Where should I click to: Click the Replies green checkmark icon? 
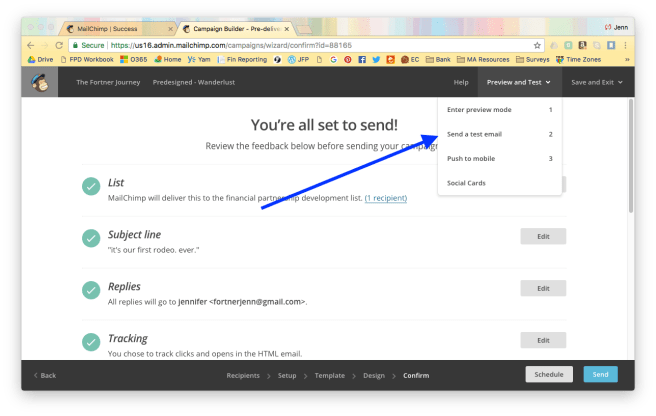[x=91, y=290]
